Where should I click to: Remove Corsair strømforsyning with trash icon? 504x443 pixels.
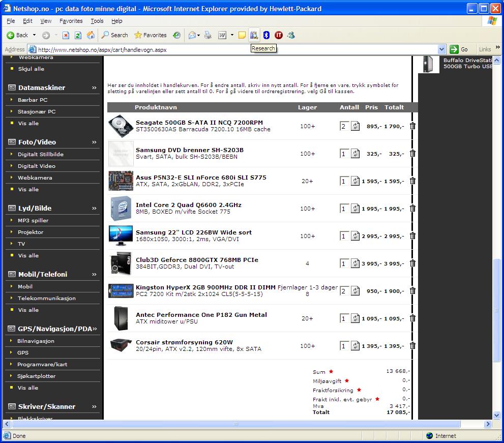point(413,346)
